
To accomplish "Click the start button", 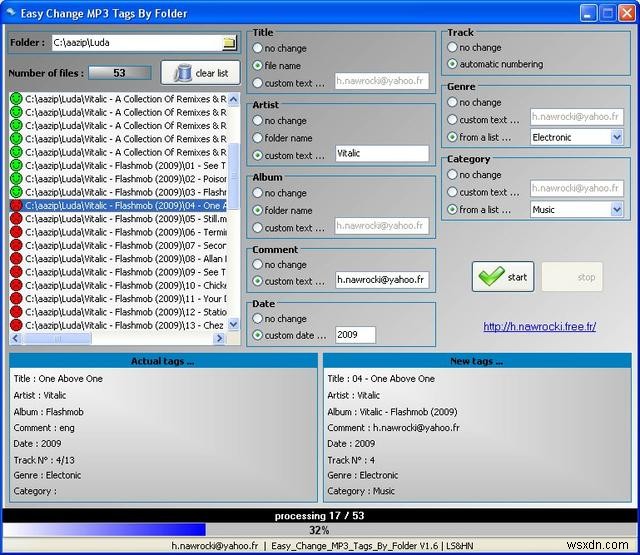I will tap(503, 277).
